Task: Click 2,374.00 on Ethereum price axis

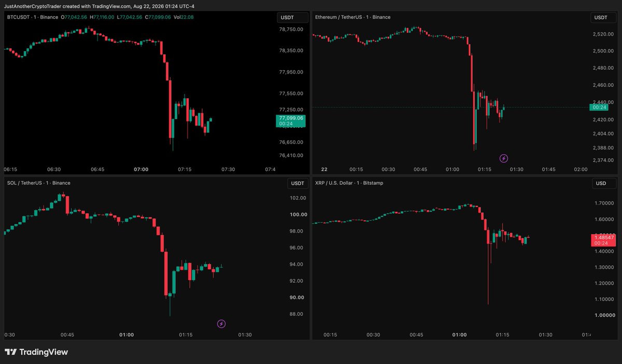Action: coord(603,160)
